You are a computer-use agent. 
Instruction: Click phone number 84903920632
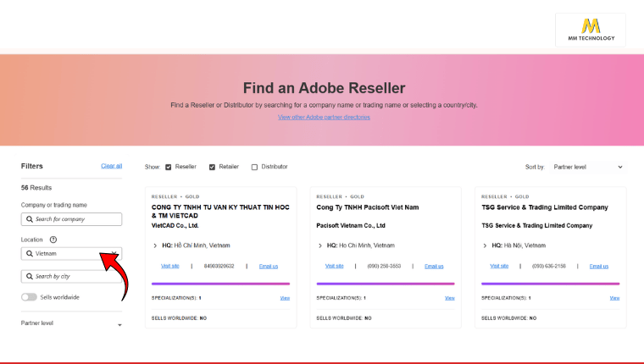pos(219,267)
